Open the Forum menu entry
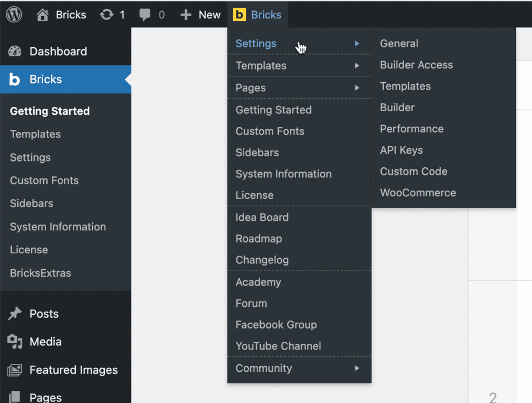This screenshot has width=532, height=403. click(x=251, y=303)
